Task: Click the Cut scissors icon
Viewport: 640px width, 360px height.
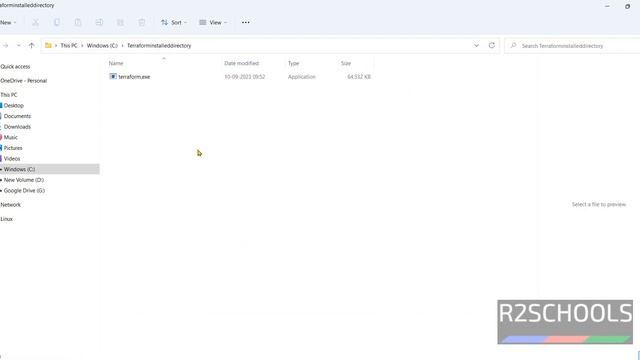Action: point(36,22)
